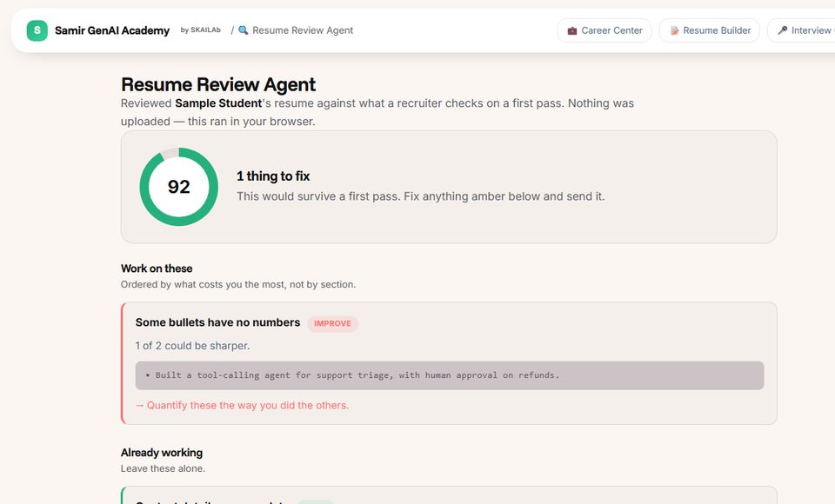835x504 pixels.
Task: Click the Resume Review Agent page heading
Action: coord(218,84)
